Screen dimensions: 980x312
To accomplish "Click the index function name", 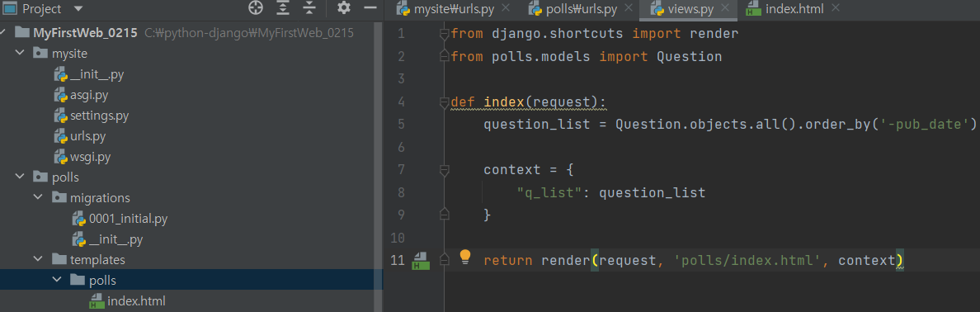I will coord(504,102).
